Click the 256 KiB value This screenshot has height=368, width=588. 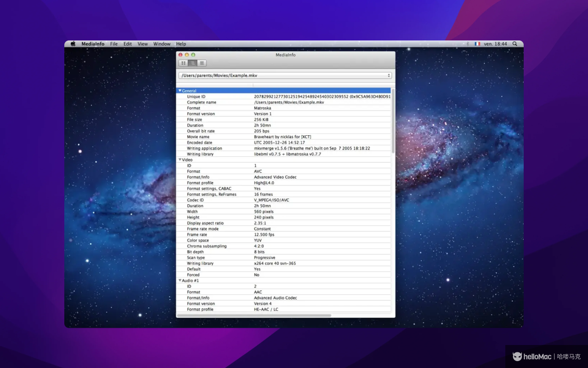pyautogui.click(x=261, y=120)
